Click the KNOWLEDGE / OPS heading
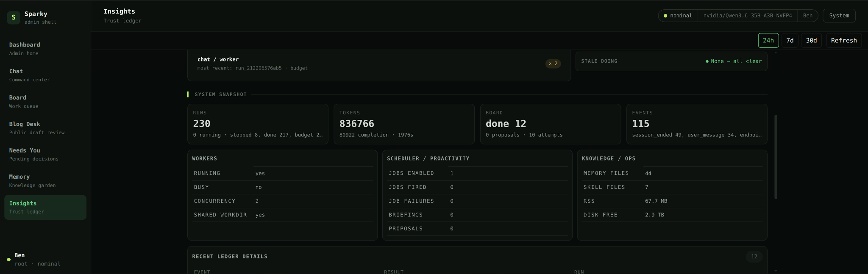The height and width of the screenshot is (274, 868). (609, 158)
